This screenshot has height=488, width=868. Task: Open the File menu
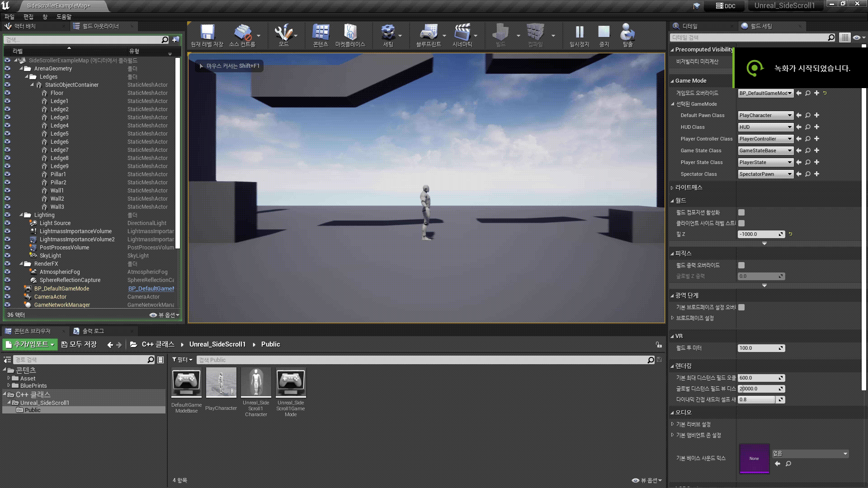[x=9, y=17]
